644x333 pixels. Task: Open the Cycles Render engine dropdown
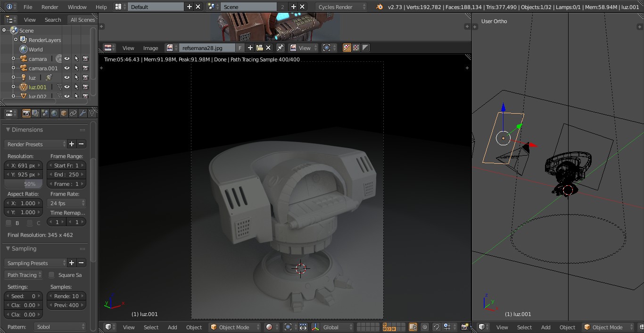[341, 7]
